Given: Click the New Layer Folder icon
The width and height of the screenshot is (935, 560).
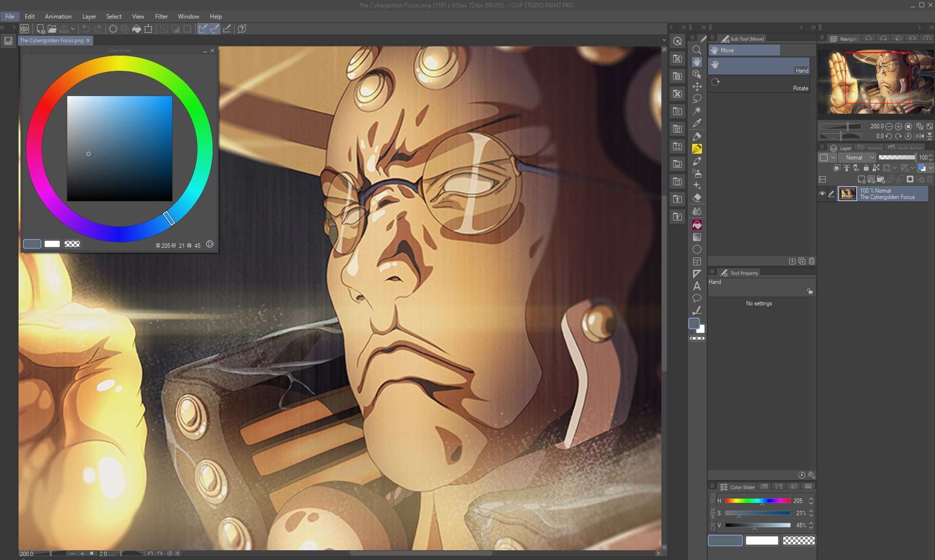Looking at the screenshot, I should coord(880,180).
